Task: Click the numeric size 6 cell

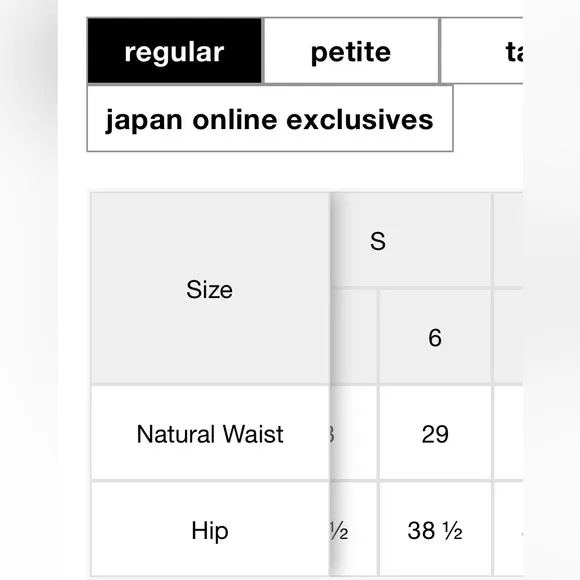Action: (x=435, y=337)
